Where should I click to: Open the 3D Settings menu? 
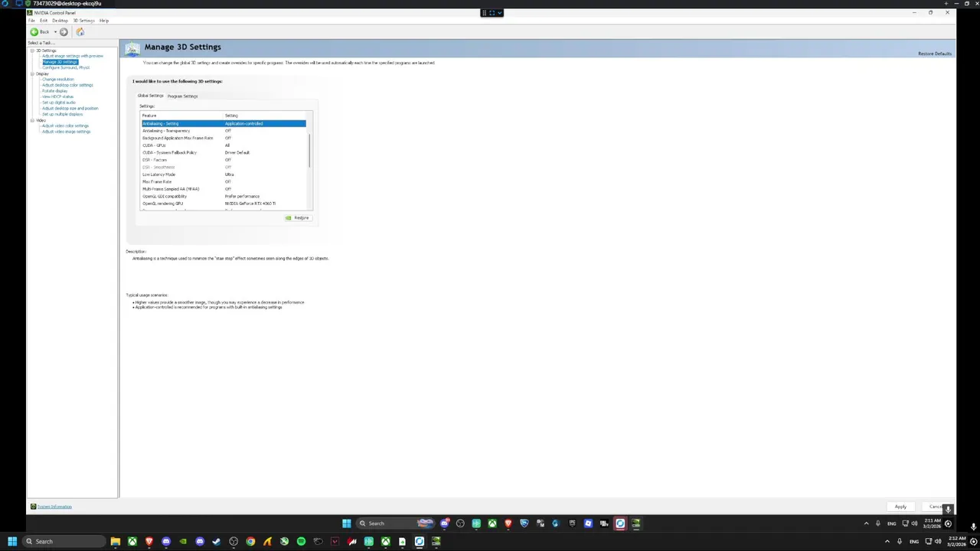click(83, 21)
